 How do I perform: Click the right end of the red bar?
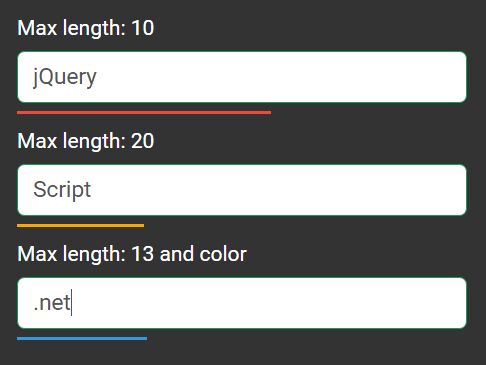point(269,113)
